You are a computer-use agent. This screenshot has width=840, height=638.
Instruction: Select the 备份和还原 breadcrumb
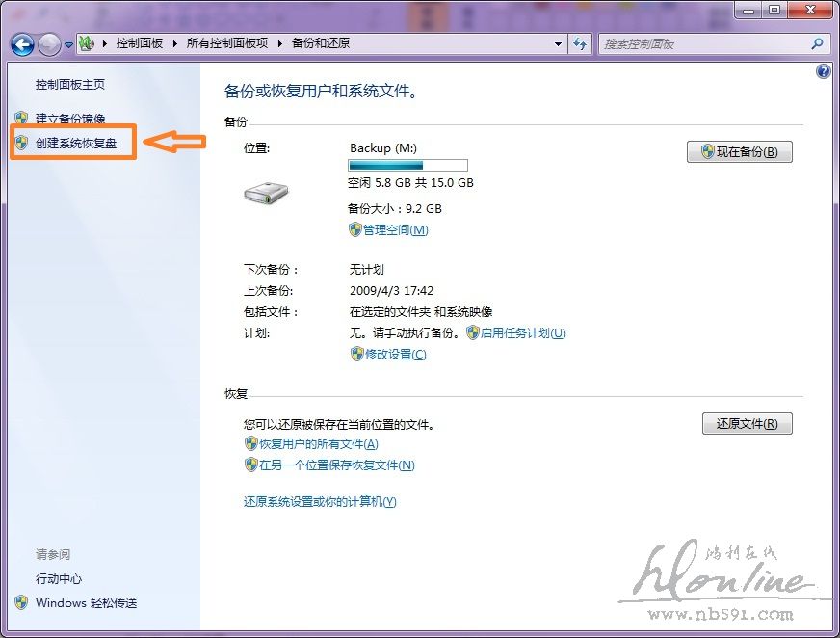click(x=321, y=43)
